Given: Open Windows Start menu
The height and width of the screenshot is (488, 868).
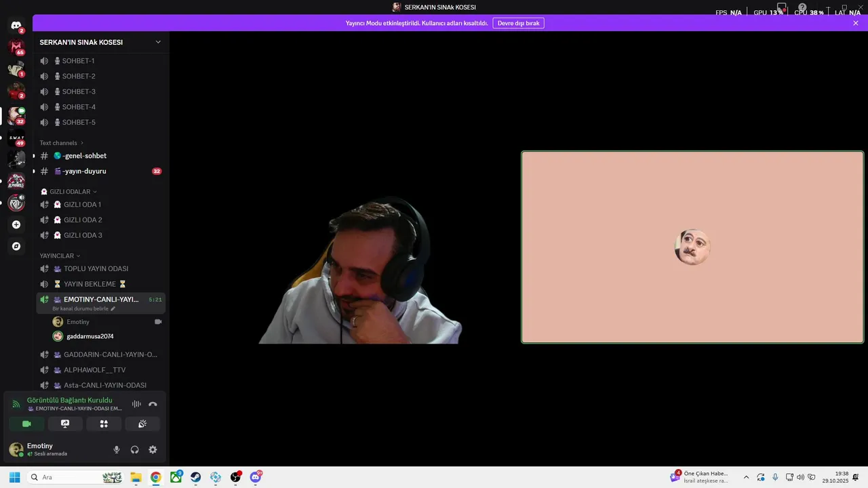Looking at the screenshot, I should click(x=14, y=477).
